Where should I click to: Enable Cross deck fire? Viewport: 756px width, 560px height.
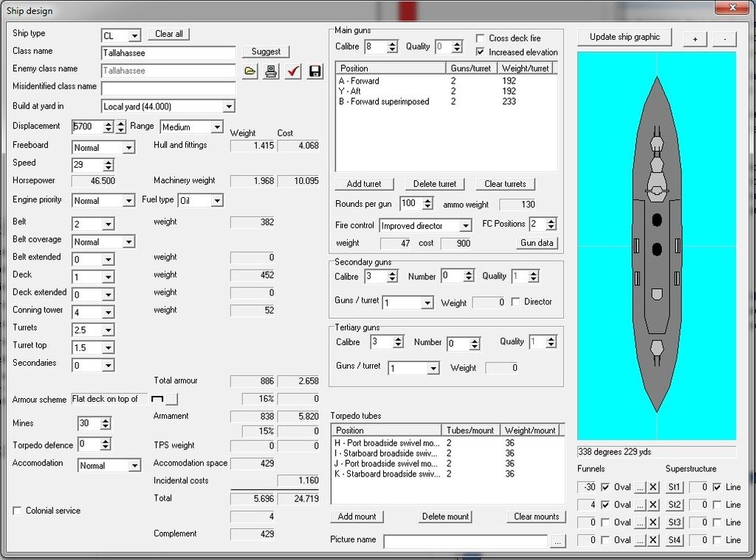[x=480, y=38]
